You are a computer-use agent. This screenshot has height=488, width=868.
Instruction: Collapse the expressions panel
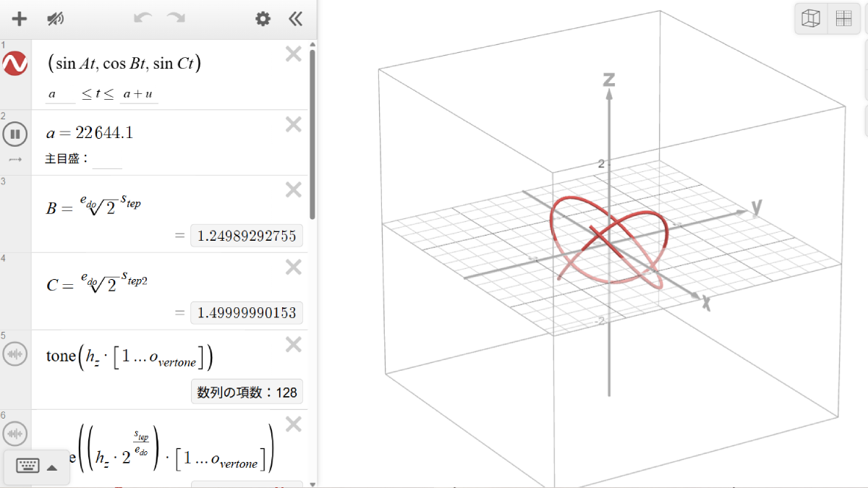pyautogui.click(x=294, y=18)
